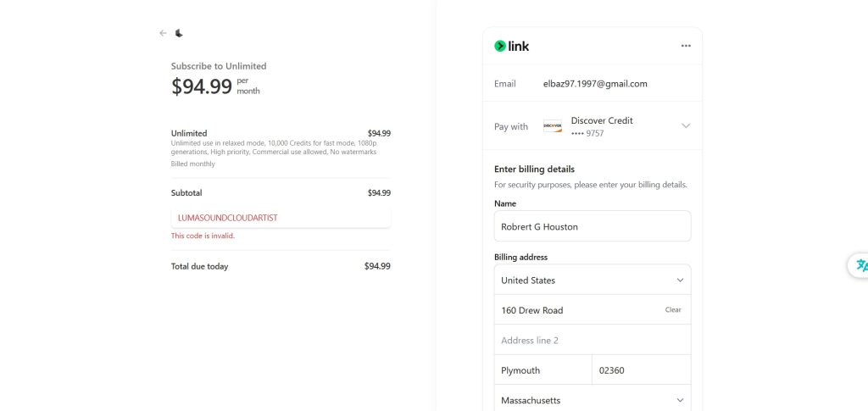
Task: Click the Subscribe to Unlimited heading
Action: 219,66
